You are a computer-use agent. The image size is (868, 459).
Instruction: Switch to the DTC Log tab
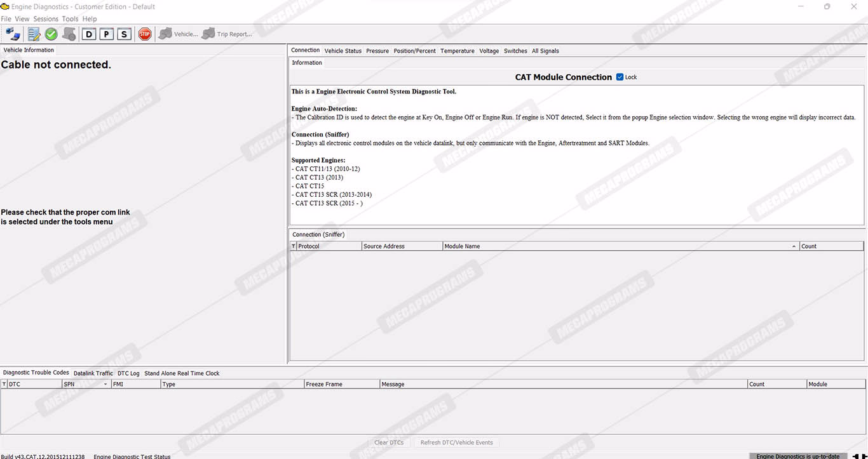tap(128, 373)
